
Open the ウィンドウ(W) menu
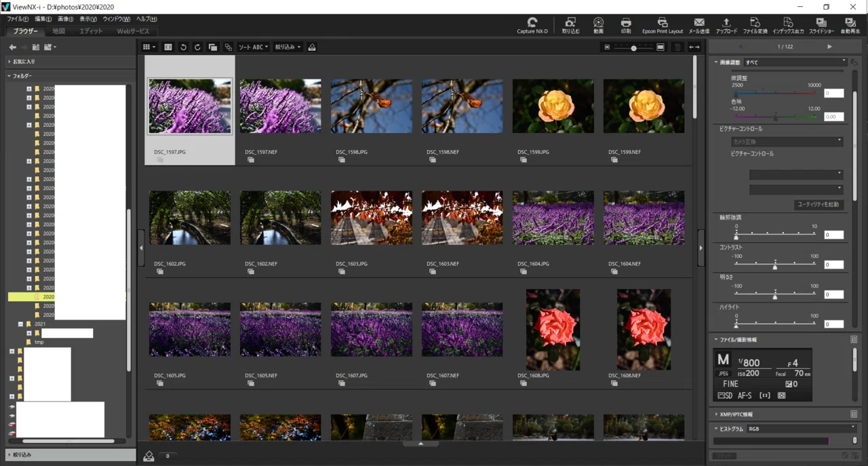[x=117, y=19]
